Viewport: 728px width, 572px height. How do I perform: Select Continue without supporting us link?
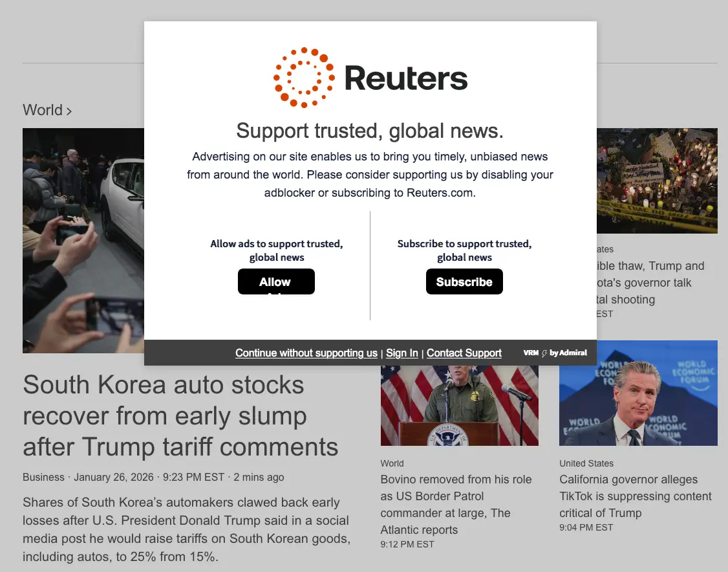(x=306, y=353)
